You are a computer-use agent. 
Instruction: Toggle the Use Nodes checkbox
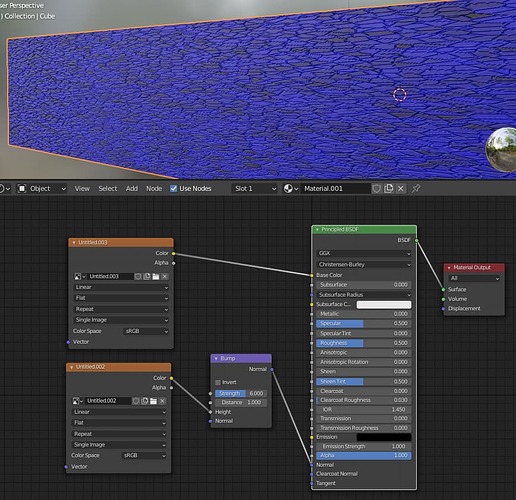173,189
